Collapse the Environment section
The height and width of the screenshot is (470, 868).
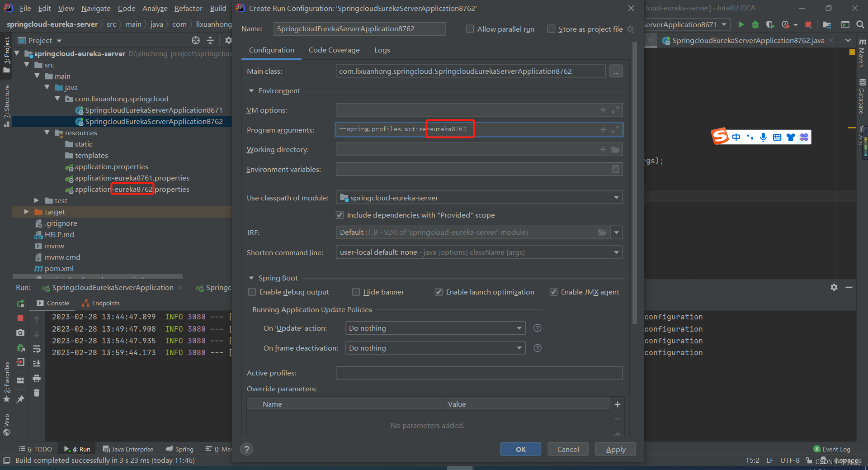click(x=251, y=91)
